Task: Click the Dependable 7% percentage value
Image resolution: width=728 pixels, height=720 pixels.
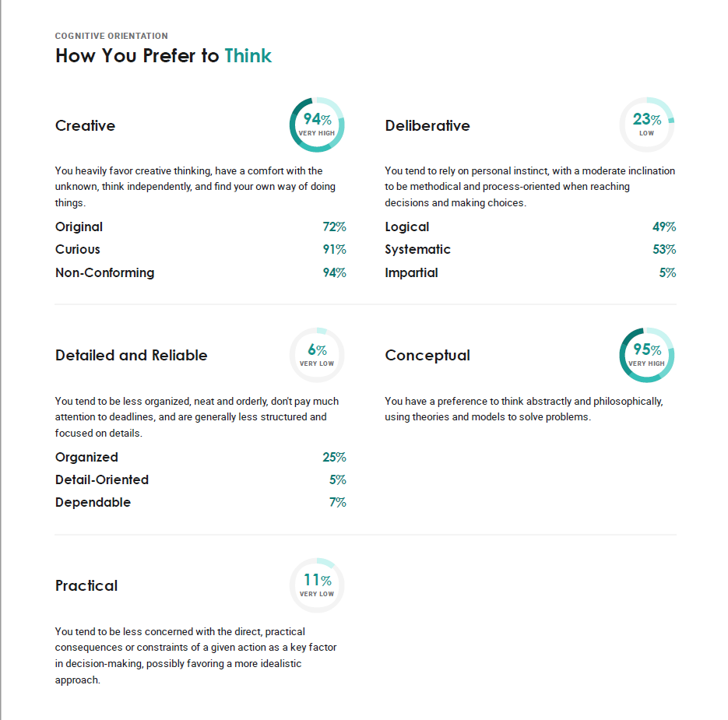Action: 338,502
